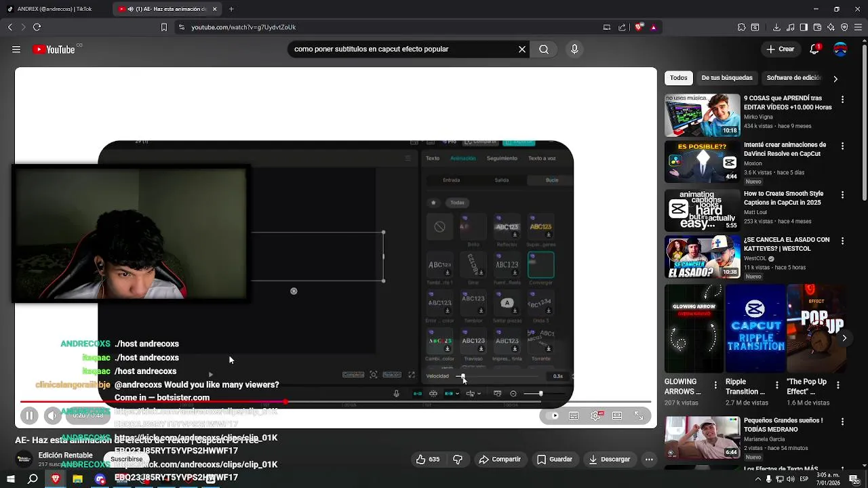Viewport: 868px width, 488px height.
Task: Open the Brave Rewards triangle icon
Action: (x=653, y=27)
